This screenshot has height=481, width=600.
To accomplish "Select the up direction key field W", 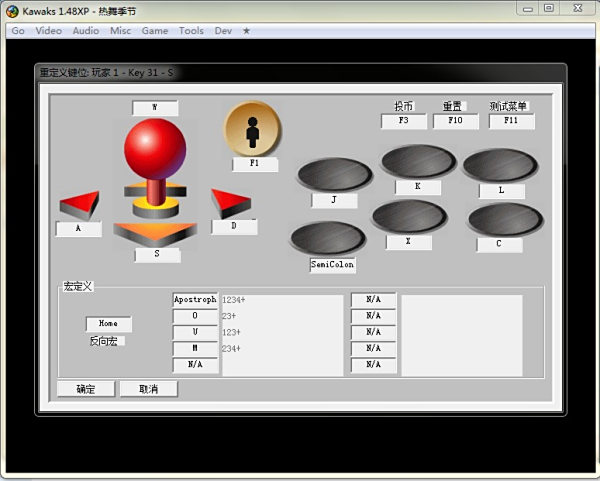I will (x=155, y=108).
